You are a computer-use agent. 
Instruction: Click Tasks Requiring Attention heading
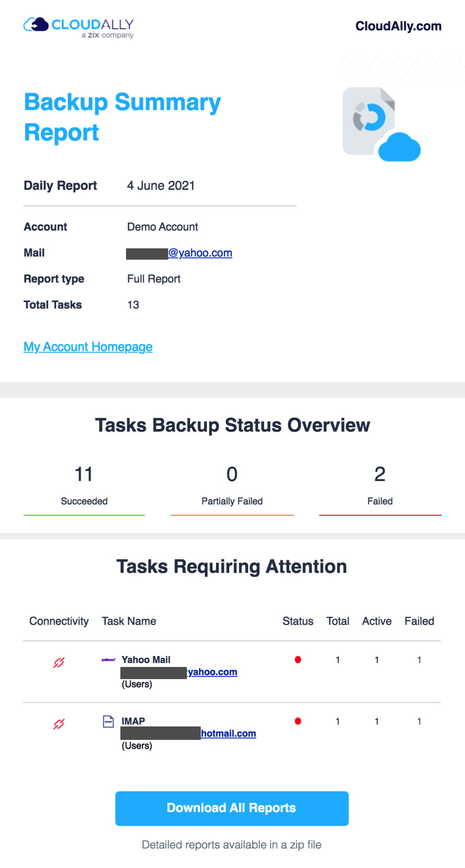pos(232,567)
